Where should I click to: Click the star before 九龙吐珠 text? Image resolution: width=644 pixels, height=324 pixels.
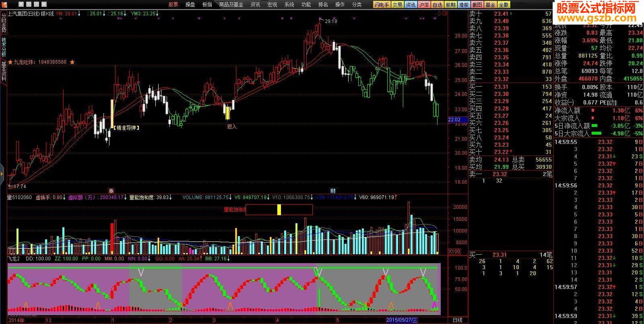[10, 62]
